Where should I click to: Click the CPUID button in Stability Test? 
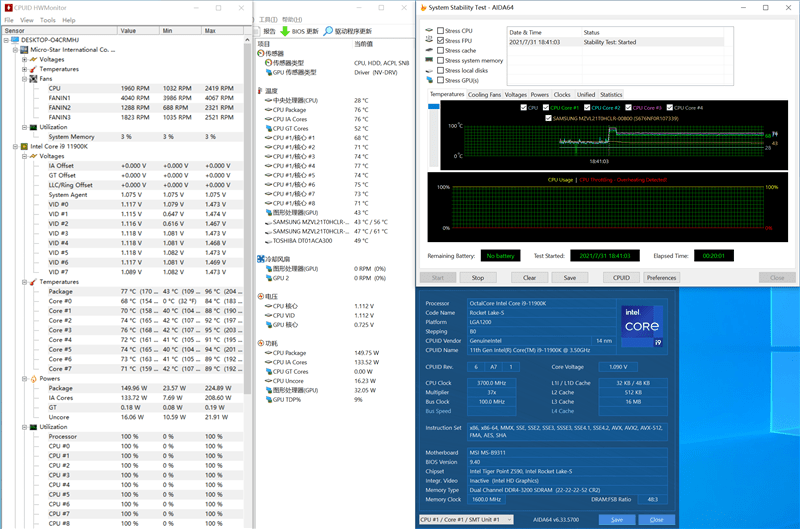(621, 278)
